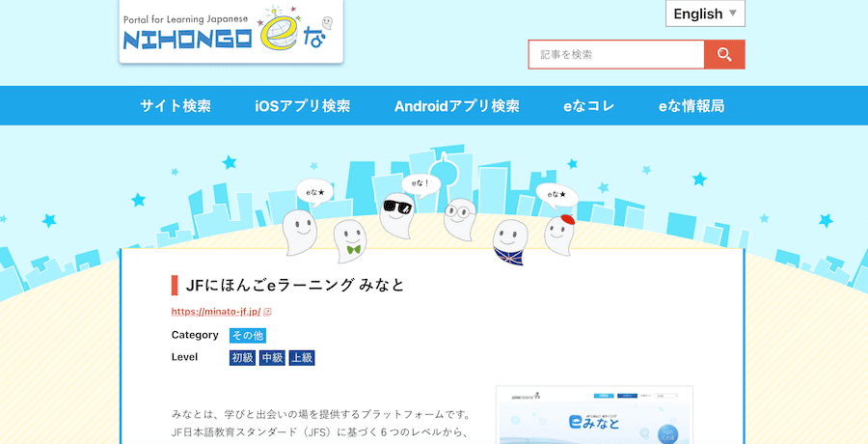Select the 初級 level tag
The image size is (868, 444).
[x=242, y=358]
